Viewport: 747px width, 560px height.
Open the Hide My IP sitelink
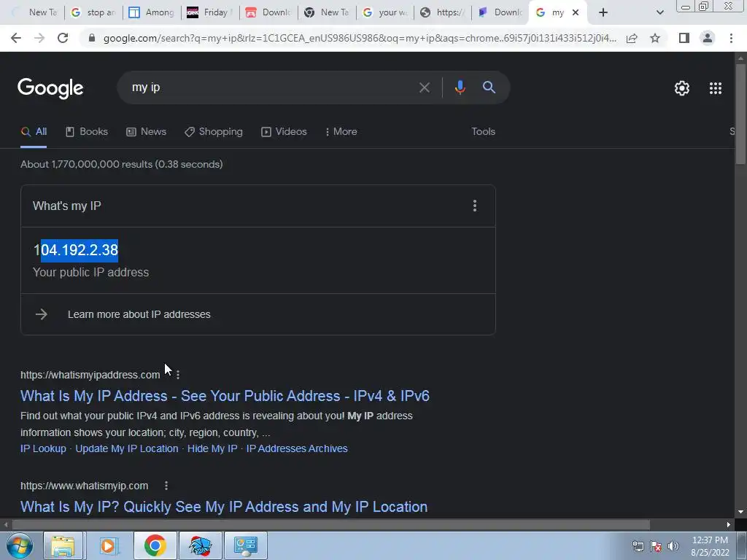[212, 448]
